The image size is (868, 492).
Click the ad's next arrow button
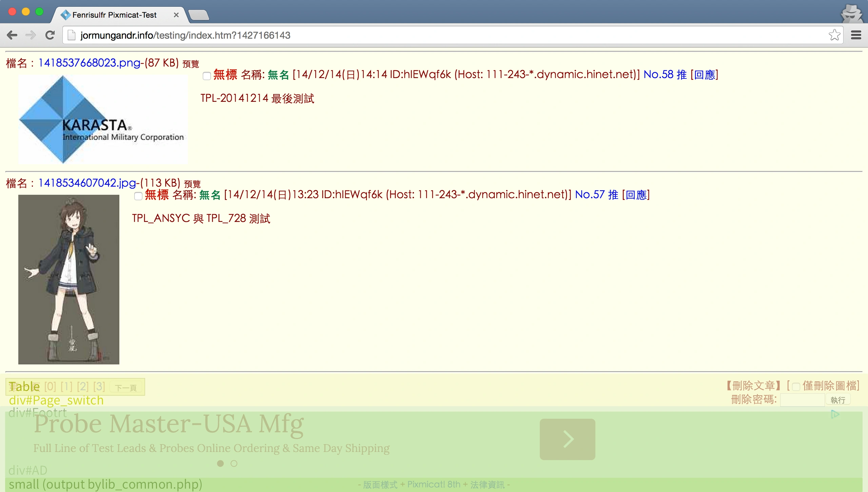point(567,439)
